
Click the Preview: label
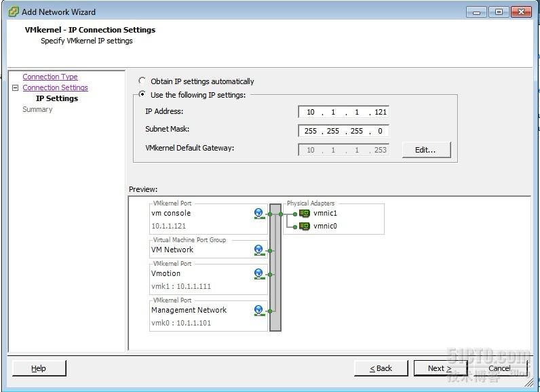[x=143, y=189]
